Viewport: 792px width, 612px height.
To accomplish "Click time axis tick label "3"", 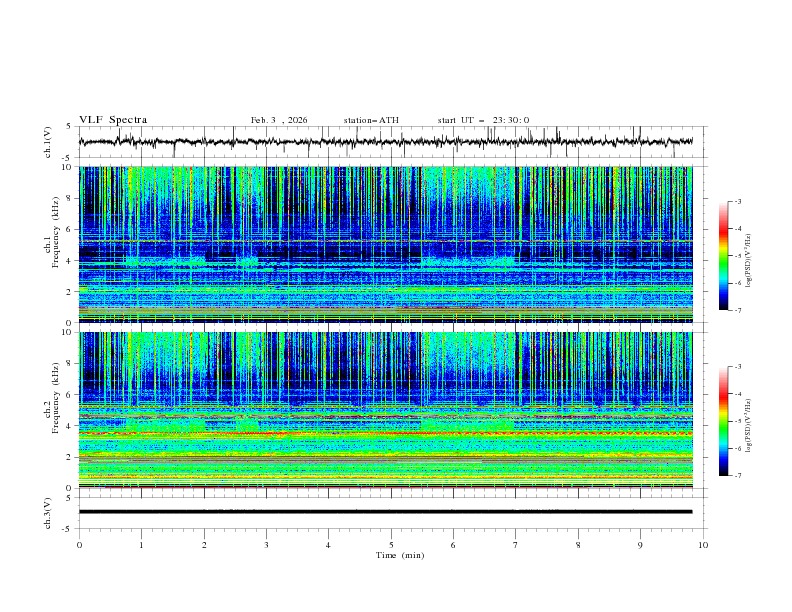I will tap(267, 545).
